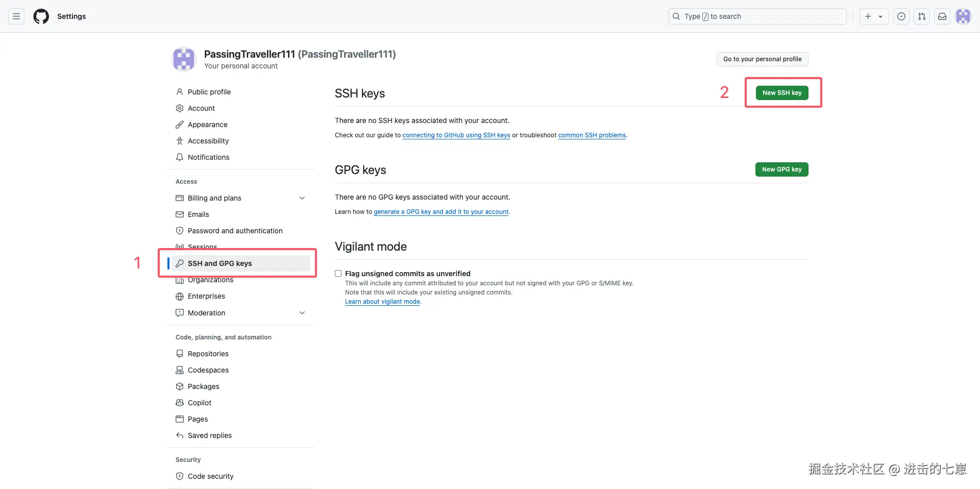Click the Packages box icon
This screenshot has height=489, width=980.
tap(180, 386)
